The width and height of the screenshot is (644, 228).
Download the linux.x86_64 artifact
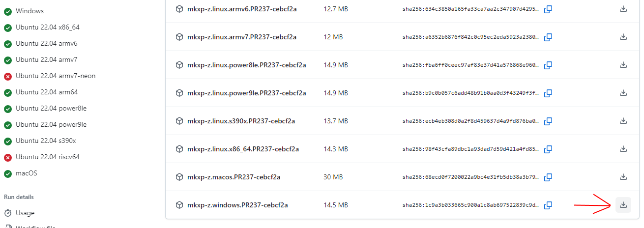click(x=623, y=149)
